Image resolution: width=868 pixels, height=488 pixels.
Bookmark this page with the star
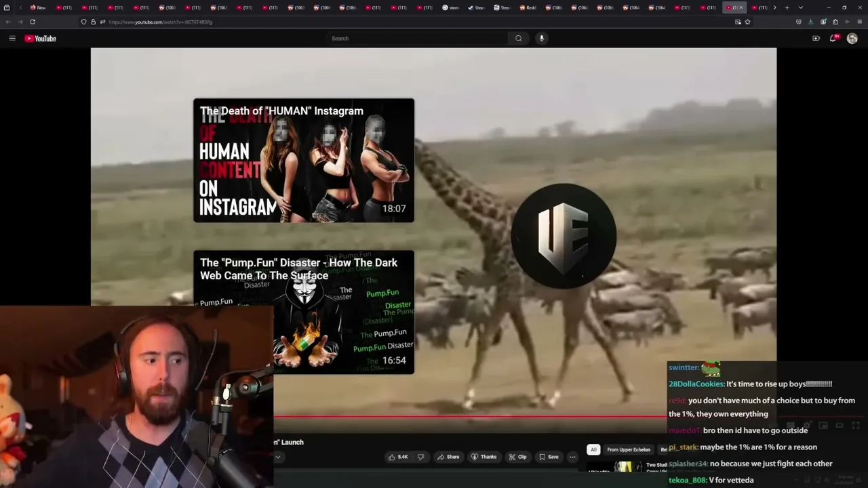[x=747, y=22]
